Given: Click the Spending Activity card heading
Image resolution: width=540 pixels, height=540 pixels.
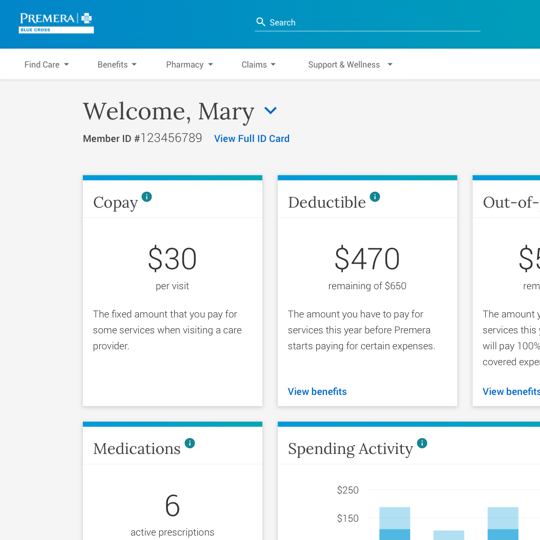Looking at the screenshot, I should (350, 449).
